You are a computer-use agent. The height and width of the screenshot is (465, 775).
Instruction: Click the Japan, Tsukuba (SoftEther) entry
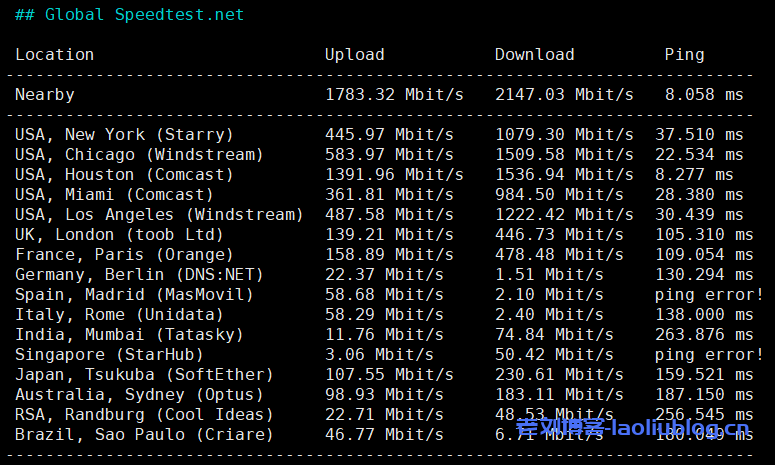point(144,375)
